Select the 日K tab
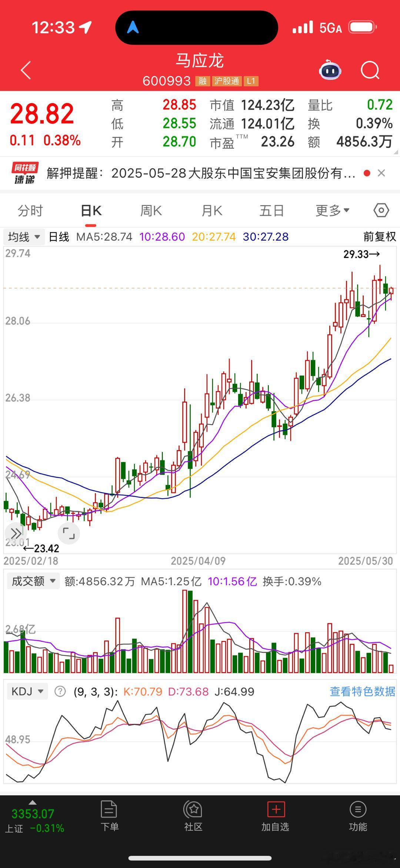This screenshot has width=400, height=868. (91, 211)
